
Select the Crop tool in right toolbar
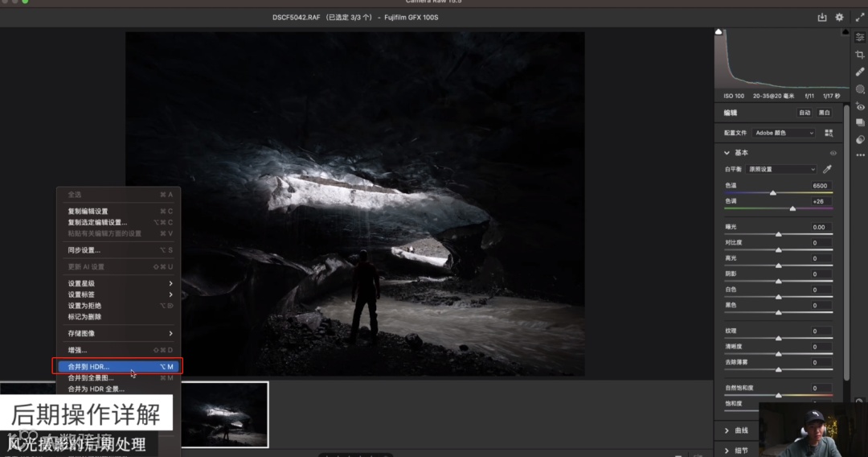860,54
